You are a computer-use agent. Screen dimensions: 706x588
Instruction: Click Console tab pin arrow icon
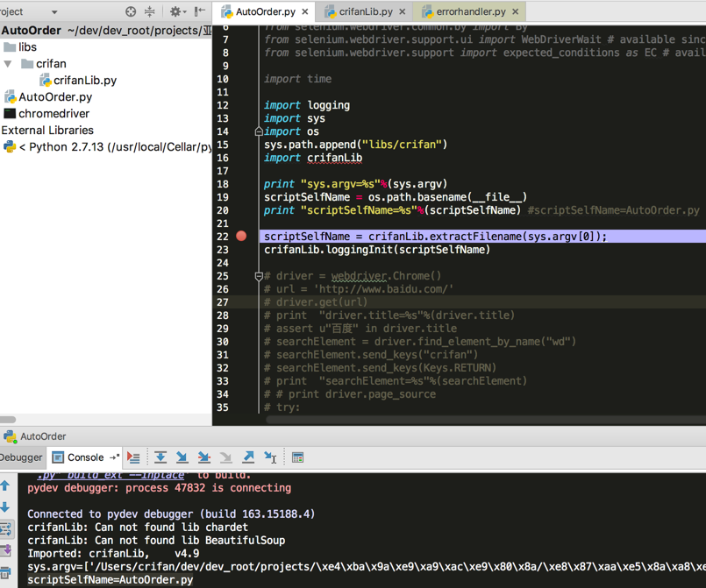[114, 457]
